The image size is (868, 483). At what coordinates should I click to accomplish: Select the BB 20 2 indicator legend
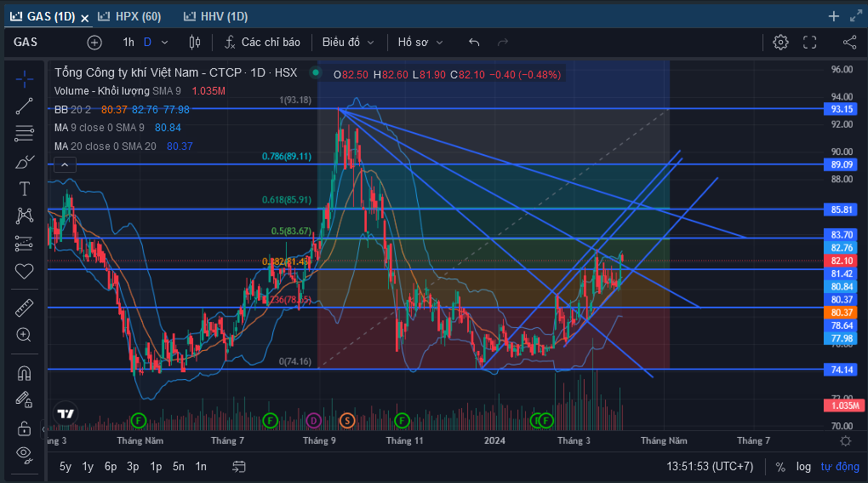[122, 110]
